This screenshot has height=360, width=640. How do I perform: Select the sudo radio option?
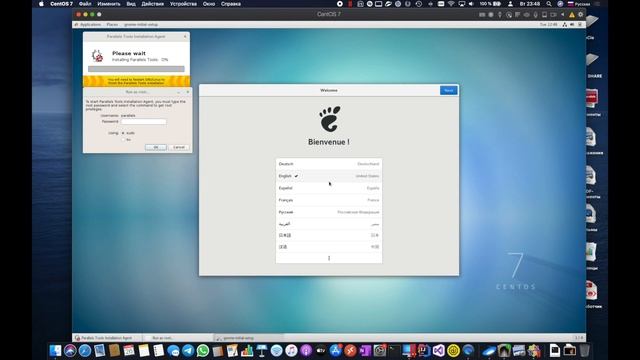[x=123, y=133]
